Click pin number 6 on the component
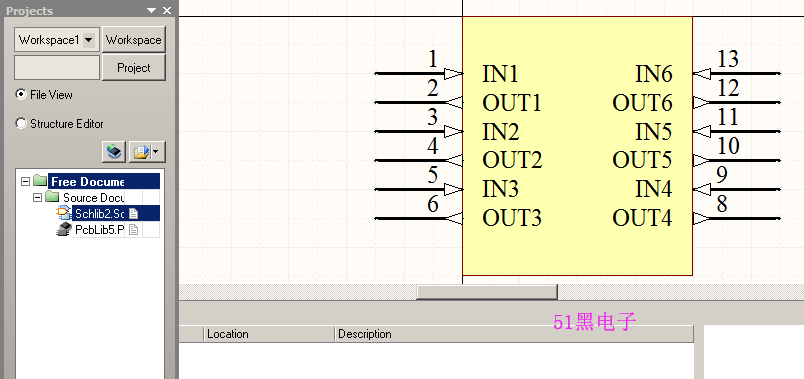The width and height of the screenshot is (804, 379). click(433, 204)
